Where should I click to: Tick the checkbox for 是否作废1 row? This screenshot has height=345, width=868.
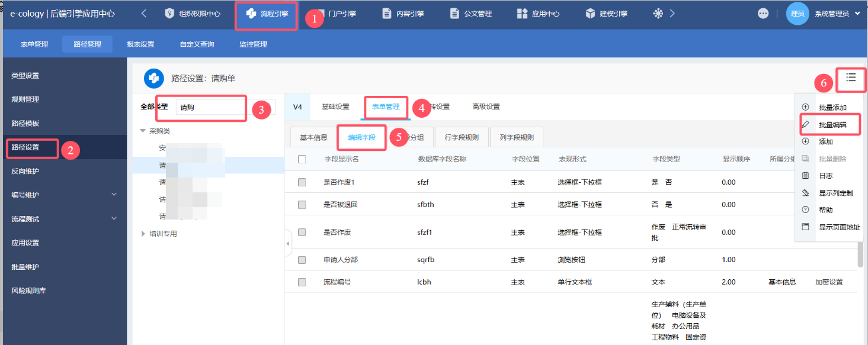pos(302,182)
